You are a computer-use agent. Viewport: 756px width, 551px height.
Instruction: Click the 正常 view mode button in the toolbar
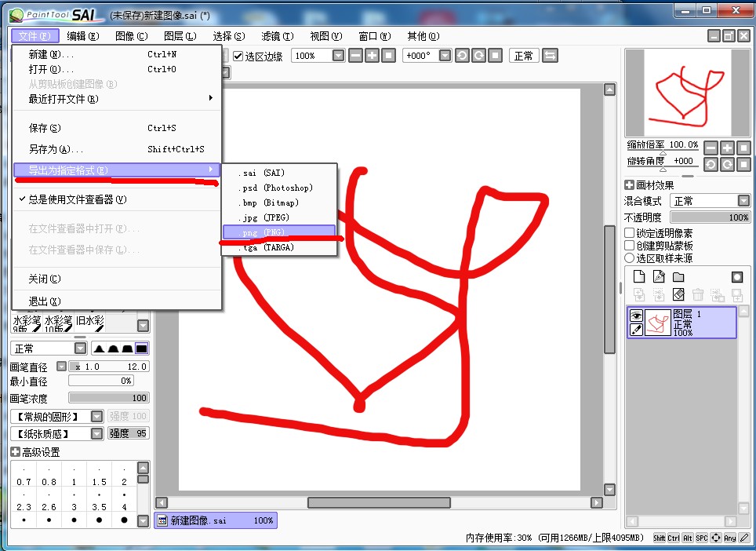pyautogui.click(x=524, y=56)
